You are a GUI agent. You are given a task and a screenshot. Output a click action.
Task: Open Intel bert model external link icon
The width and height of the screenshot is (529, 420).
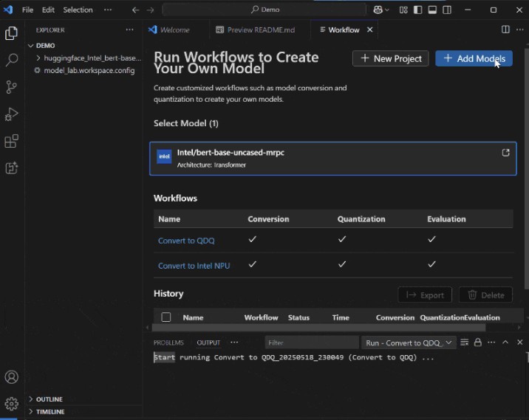[505, 153]
